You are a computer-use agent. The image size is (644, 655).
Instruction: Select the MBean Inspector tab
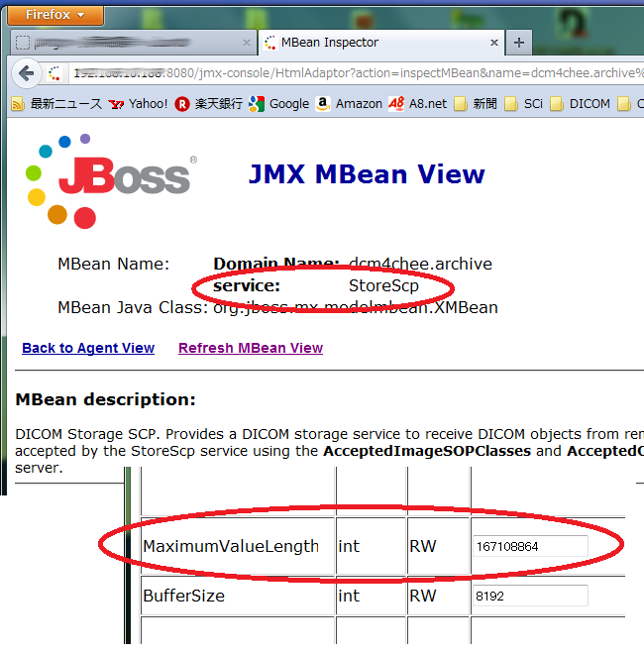pyautogui.click(x=380, y=43)
